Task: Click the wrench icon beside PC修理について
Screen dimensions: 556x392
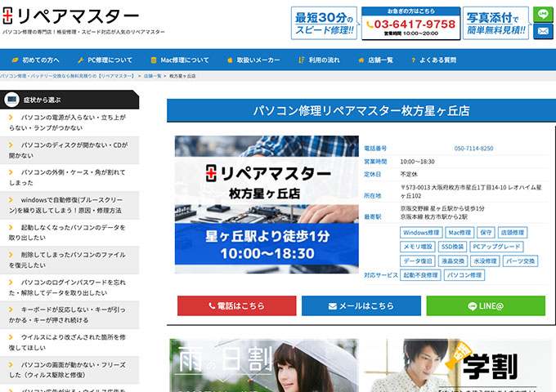Action: [x=80, y=60]
